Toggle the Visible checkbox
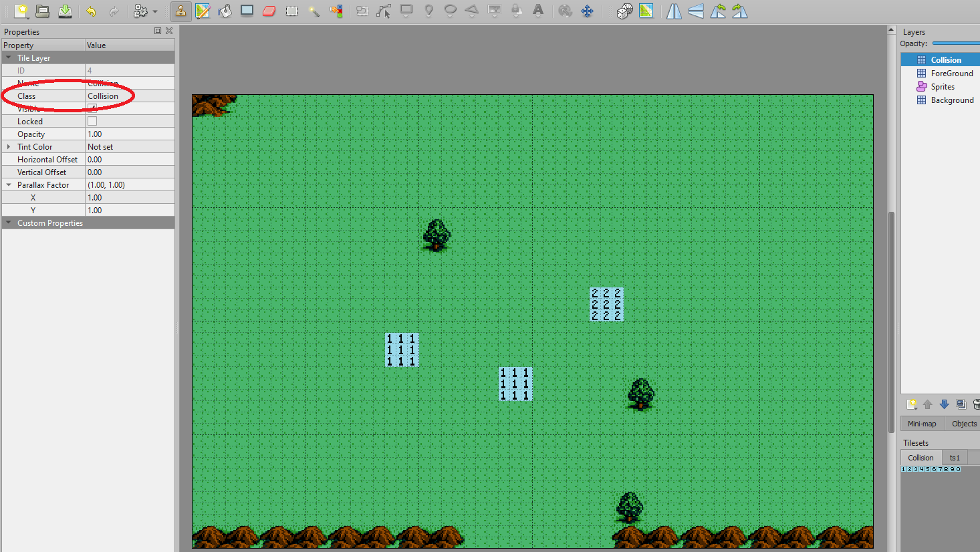The width and height of the screenshot is (980, 552). pyautogui.click(x=92, y=108)
